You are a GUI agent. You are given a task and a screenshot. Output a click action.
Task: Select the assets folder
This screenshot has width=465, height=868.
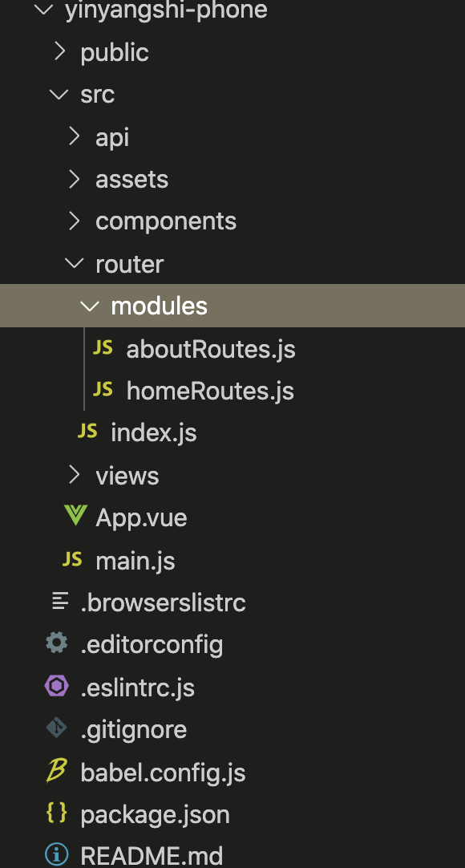(131, 179)
